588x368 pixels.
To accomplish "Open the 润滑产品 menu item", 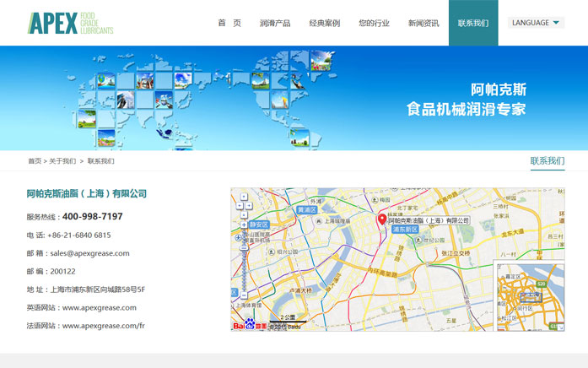I will point(275,23).
